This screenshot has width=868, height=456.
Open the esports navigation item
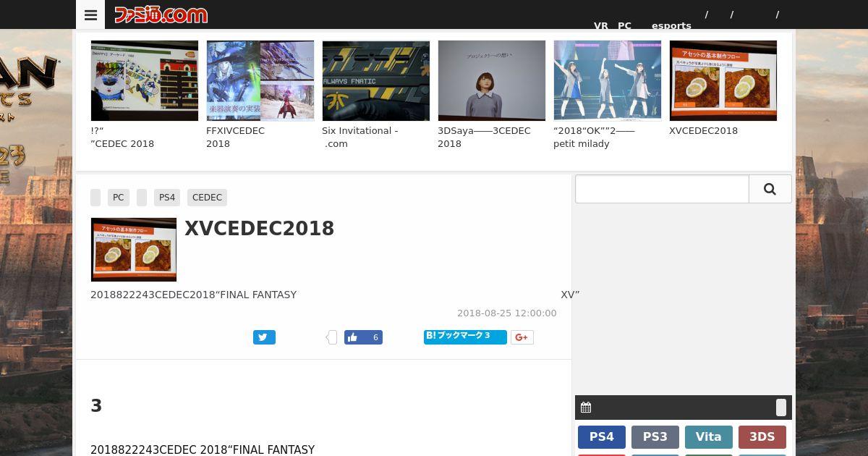tap(671, 25)
